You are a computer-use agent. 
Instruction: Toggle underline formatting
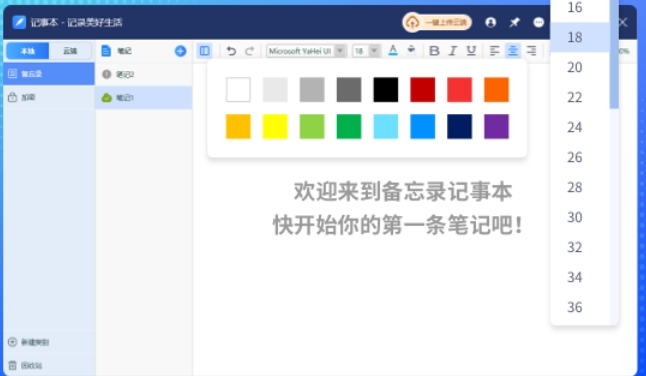(471, 51)
